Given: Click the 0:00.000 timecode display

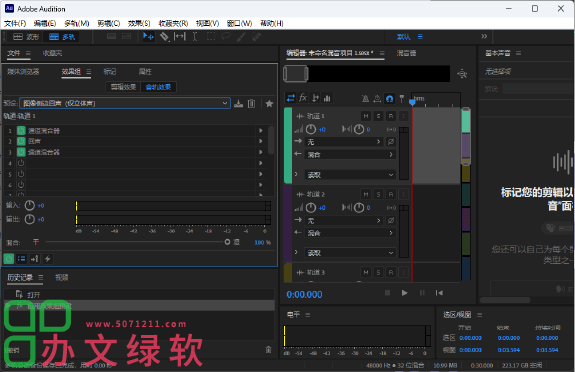Looking at the screenshot, I should (x=304, y=295).
